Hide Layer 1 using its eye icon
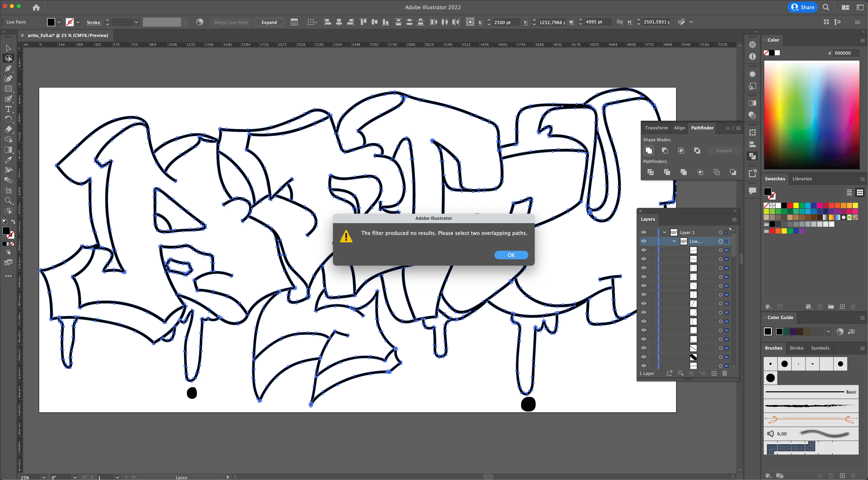Viewport: 868px width, 480px height. [x=644, y=232]
